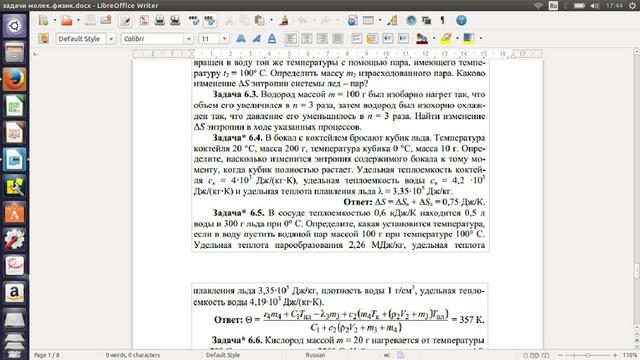640x360 pixels.
Task: Click the Print document icon
Action: pos(160,20)
